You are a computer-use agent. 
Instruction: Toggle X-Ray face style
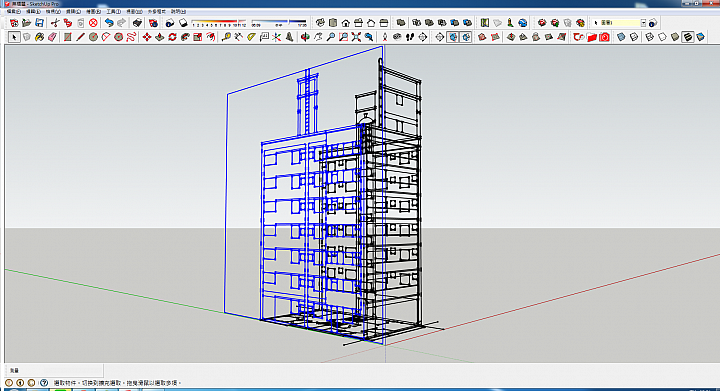(x=621, y=37)
